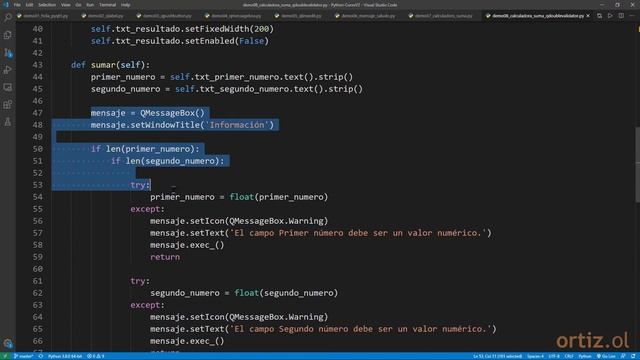Open the Selection menu
The height and width of the screenshot is (360, 640).
47,5
